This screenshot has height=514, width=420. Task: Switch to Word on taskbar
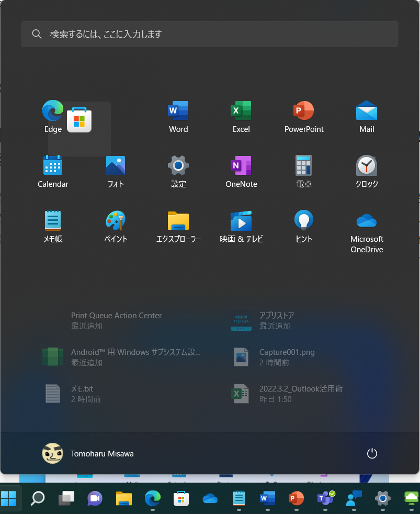click(267, 499)
